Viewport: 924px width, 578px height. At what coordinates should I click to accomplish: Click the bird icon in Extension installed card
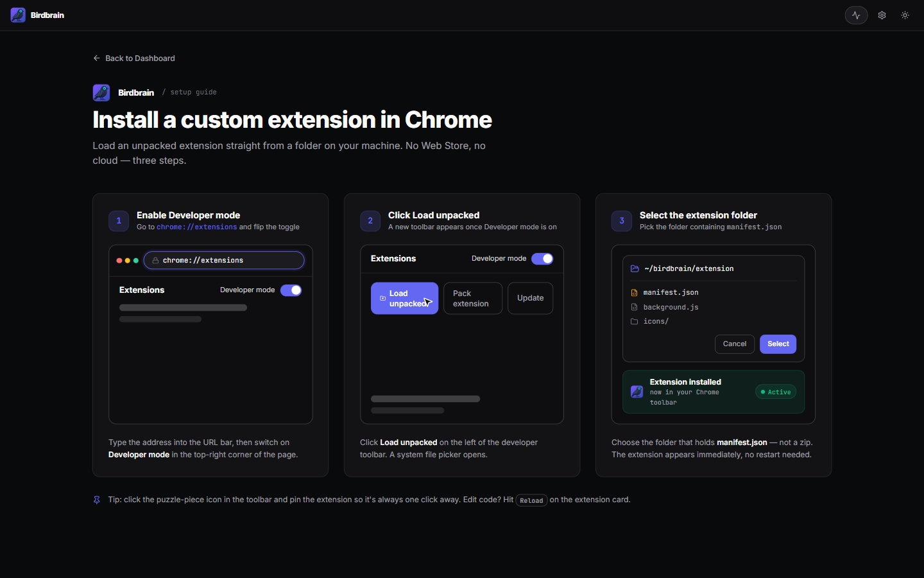[x=637, y=392]
